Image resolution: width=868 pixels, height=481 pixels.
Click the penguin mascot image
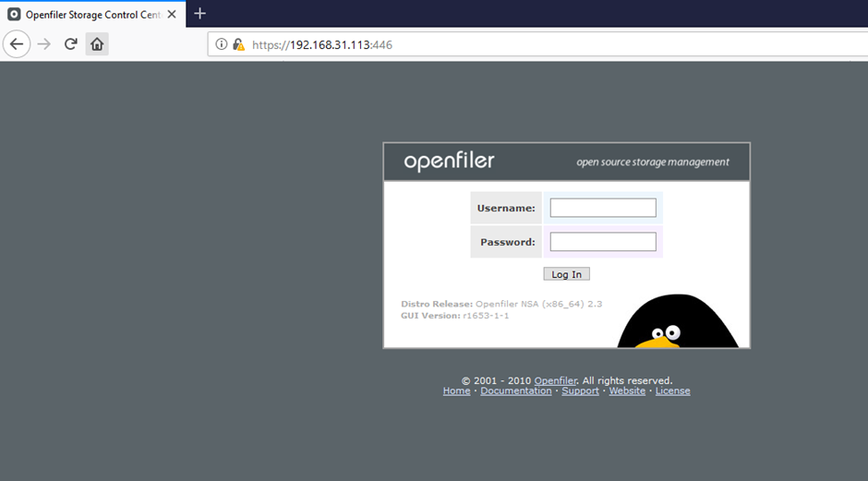click(x=678, y=322)
